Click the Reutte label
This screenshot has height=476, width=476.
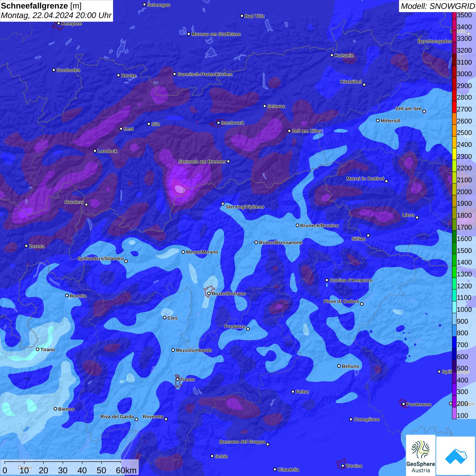(x=129, y=75)
